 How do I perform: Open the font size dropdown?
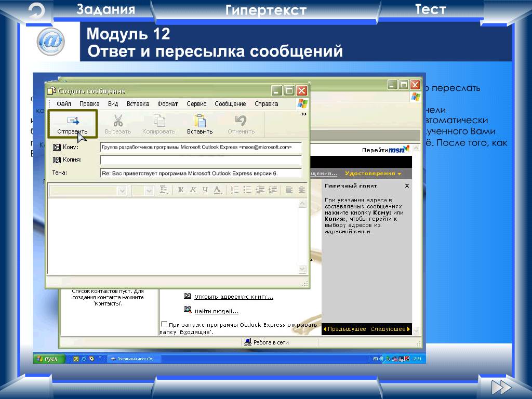coord(149,191)
